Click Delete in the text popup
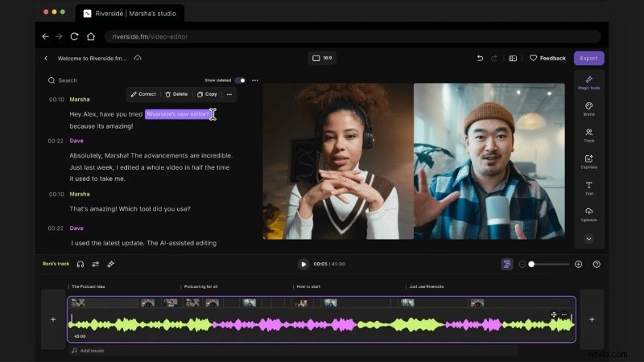Viewport: 644px width, 362px height. [x=176, y=94]
